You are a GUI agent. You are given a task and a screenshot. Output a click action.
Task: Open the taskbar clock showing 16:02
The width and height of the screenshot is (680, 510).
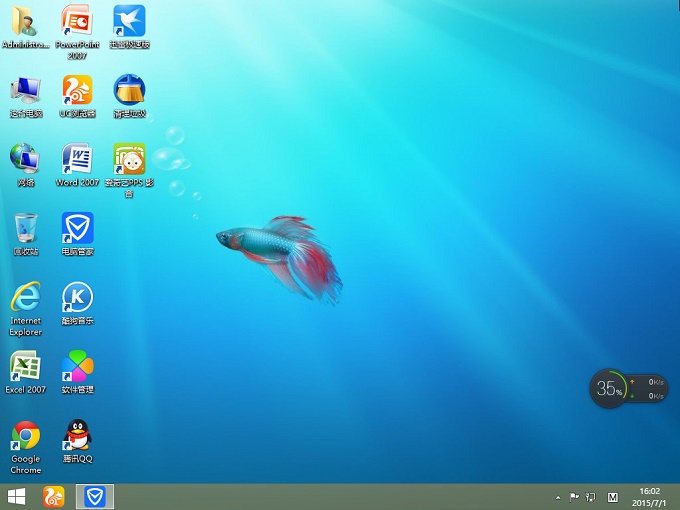click(x=649, y=497)
